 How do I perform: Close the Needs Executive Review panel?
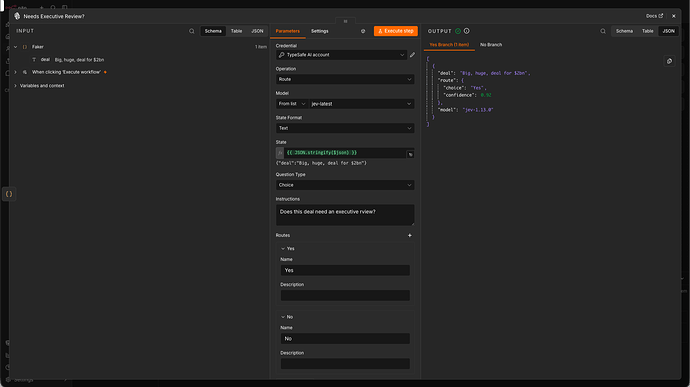[674, 16]
